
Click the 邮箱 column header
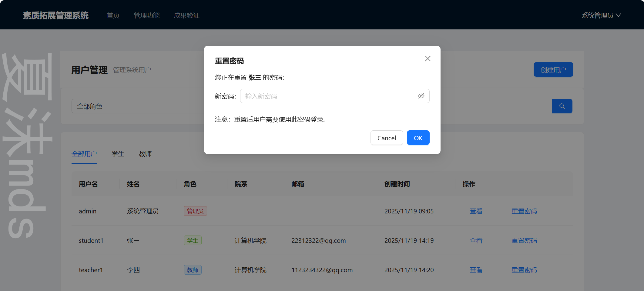tap(298, 184)
